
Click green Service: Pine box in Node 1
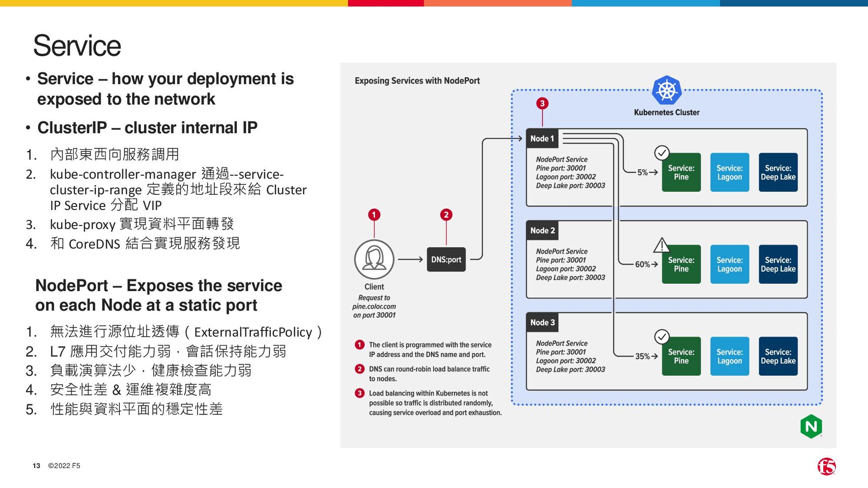coord(681,173)
